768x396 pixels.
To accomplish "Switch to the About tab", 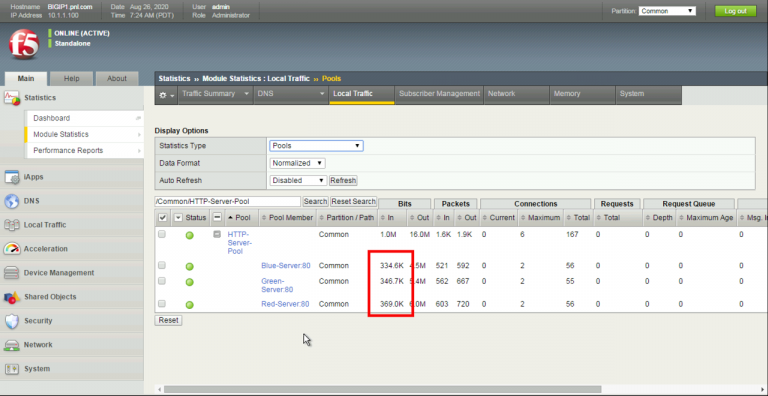I will tap(117, 78).
